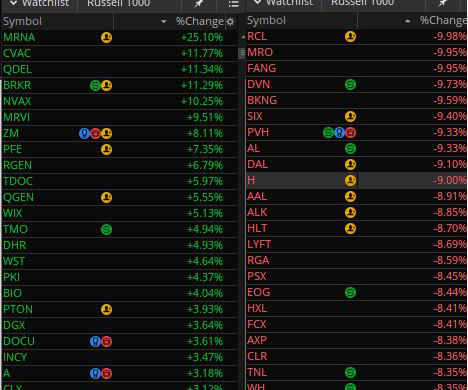Select the left Russell 1000 list name

point(118,4)
